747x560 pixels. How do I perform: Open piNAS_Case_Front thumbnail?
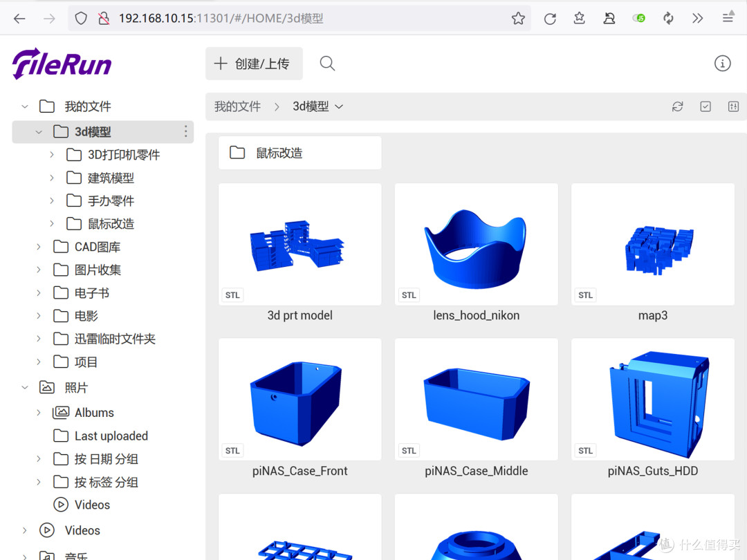point(299,400)
